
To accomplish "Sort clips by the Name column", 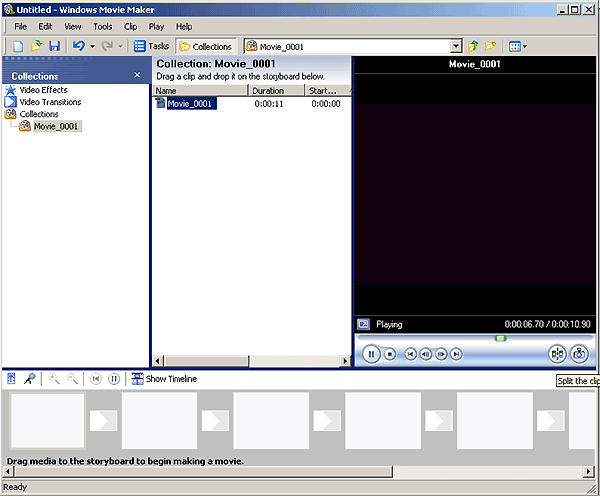I will [201, 91].
